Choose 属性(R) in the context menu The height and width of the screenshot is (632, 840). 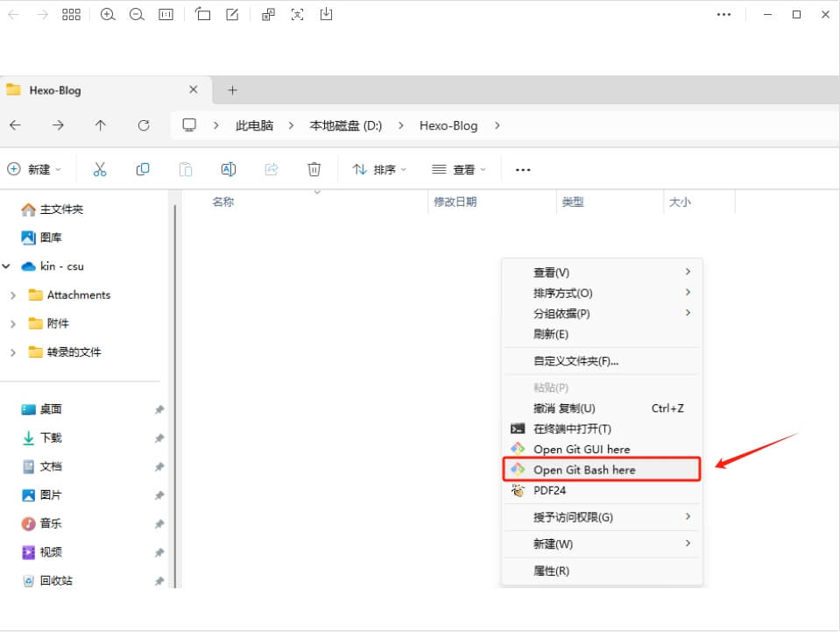coord(551,571)
